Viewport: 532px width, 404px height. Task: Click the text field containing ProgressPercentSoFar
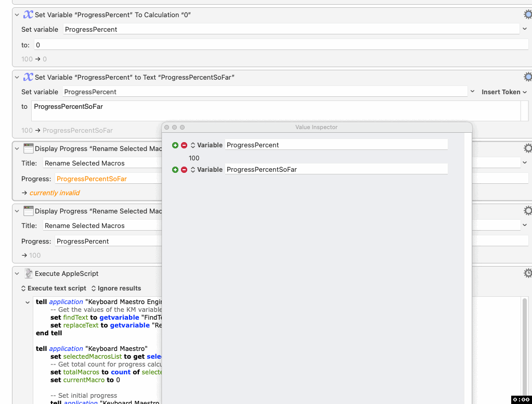coord(276,111)
